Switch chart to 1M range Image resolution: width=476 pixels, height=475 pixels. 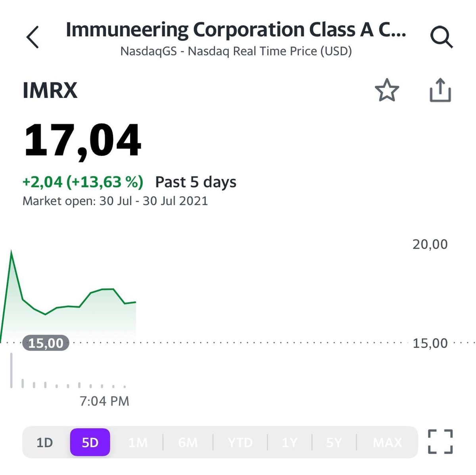(138, 442)
